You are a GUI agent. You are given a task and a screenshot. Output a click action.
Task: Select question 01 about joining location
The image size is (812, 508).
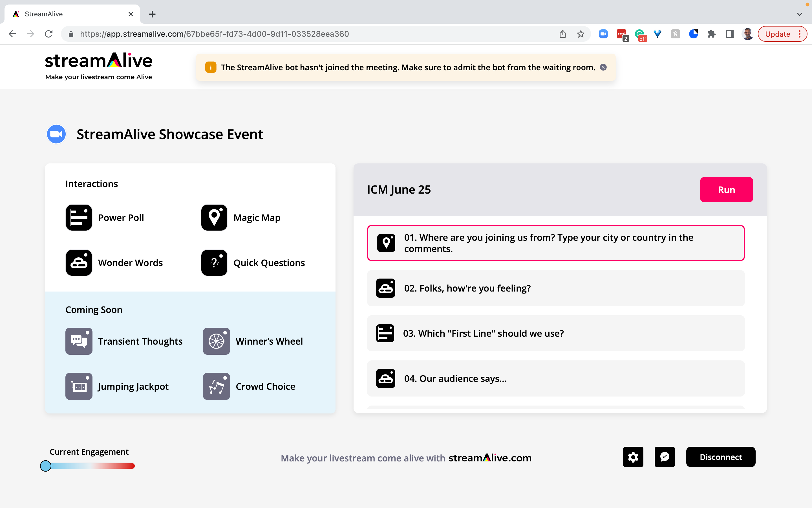(x=556, y=243)
